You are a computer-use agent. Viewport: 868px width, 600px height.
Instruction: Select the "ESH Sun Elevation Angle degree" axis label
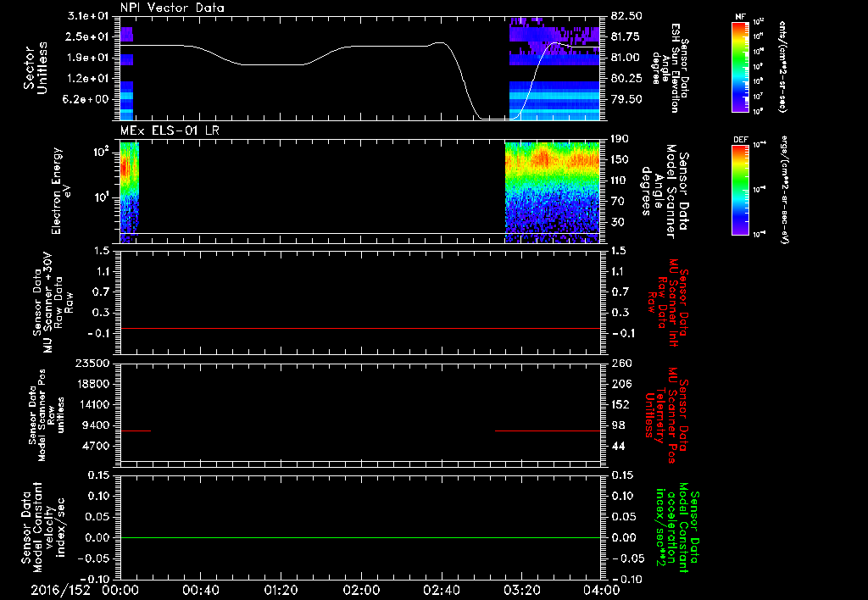pyautogui.click(x=670, y=68)
